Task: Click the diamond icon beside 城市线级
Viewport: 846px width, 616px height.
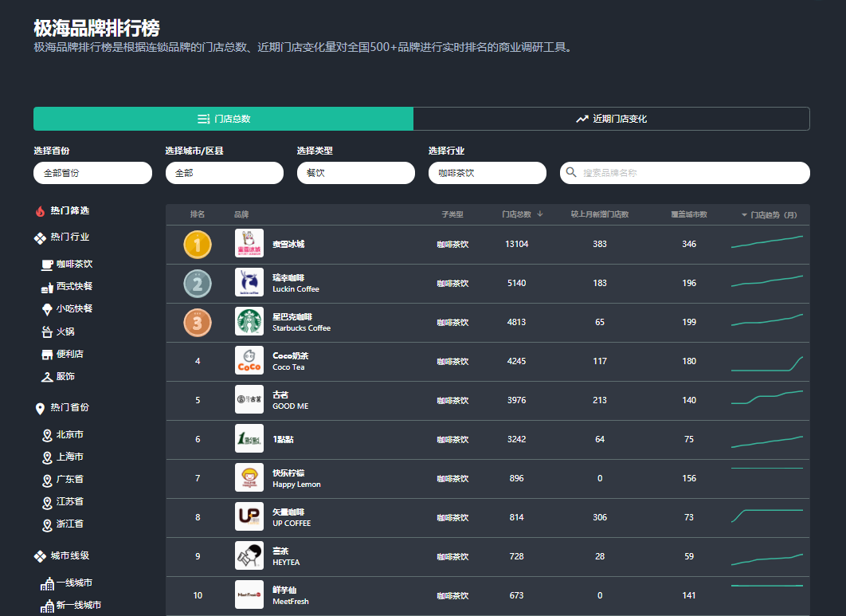Action: point(40,556)
